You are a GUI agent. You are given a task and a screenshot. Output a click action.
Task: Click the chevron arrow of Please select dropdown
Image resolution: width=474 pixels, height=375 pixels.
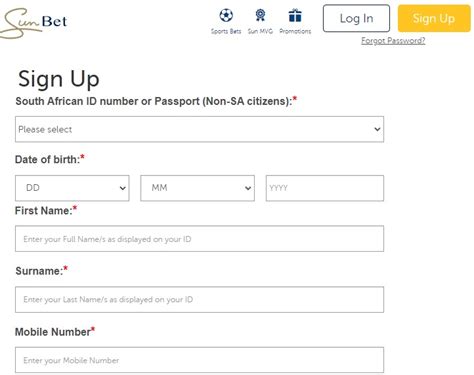coord(377,129)
